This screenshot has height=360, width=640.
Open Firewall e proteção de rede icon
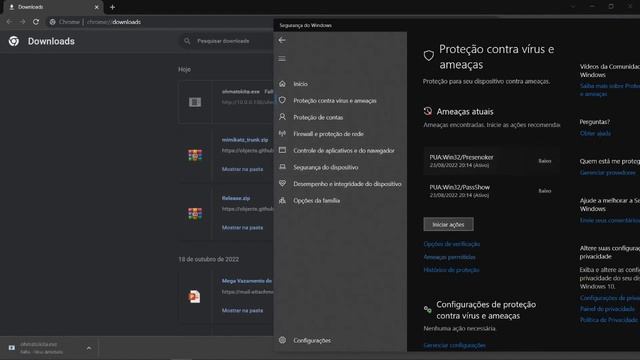click(x=282, y=133)
